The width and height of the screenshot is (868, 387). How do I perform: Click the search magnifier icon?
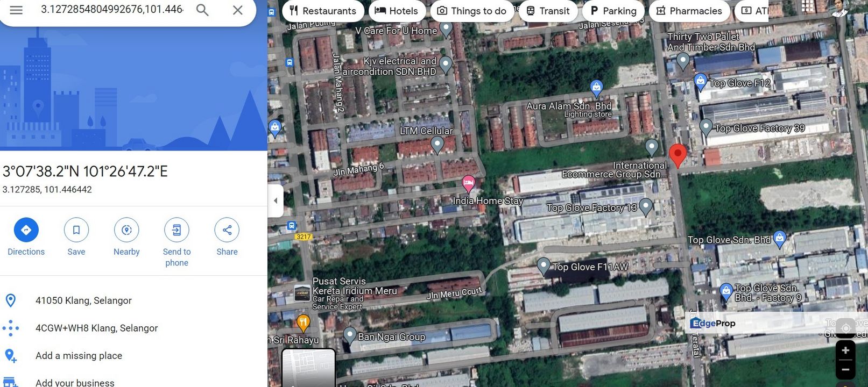(x=202, y=10)
